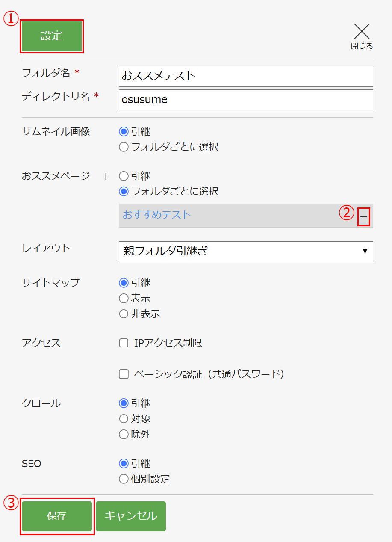Click the サムネイル画像 label text
Screen dimensions: 392x542
[x=56, y=132]
